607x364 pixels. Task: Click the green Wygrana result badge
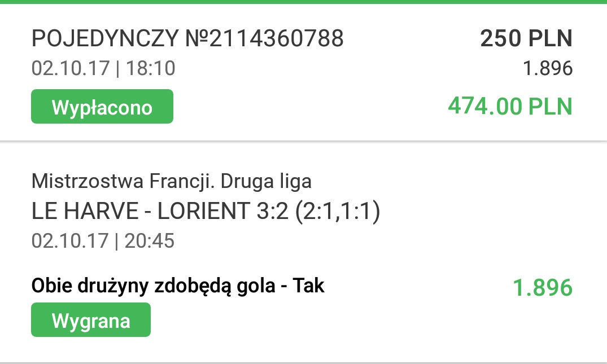point(90,320)
